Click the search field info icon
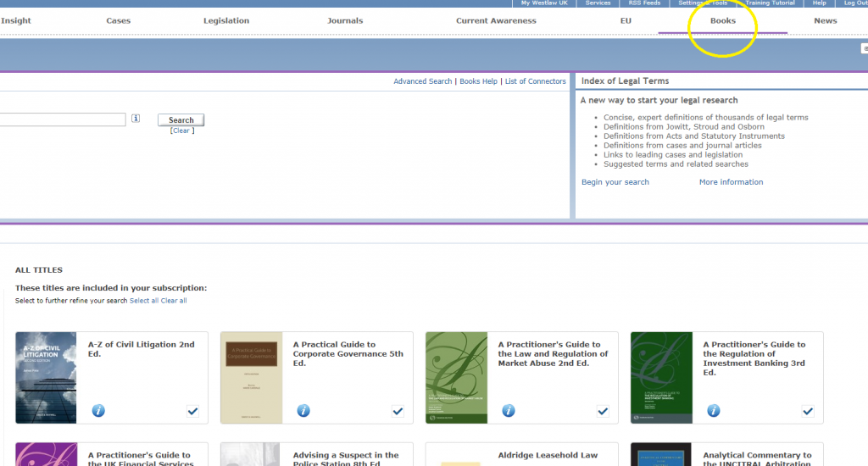868x466 pixels. (x=136, y=119)
